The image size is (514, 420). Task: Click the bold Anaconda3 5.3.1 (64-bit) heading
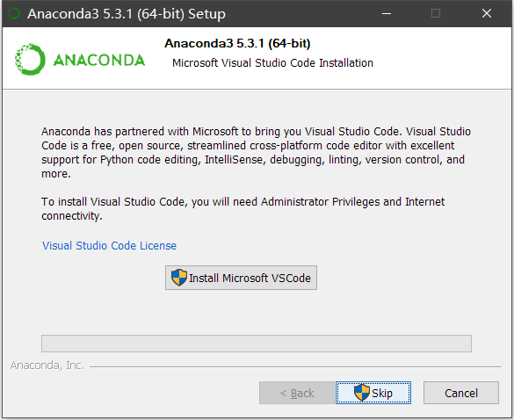pos(237,43)
